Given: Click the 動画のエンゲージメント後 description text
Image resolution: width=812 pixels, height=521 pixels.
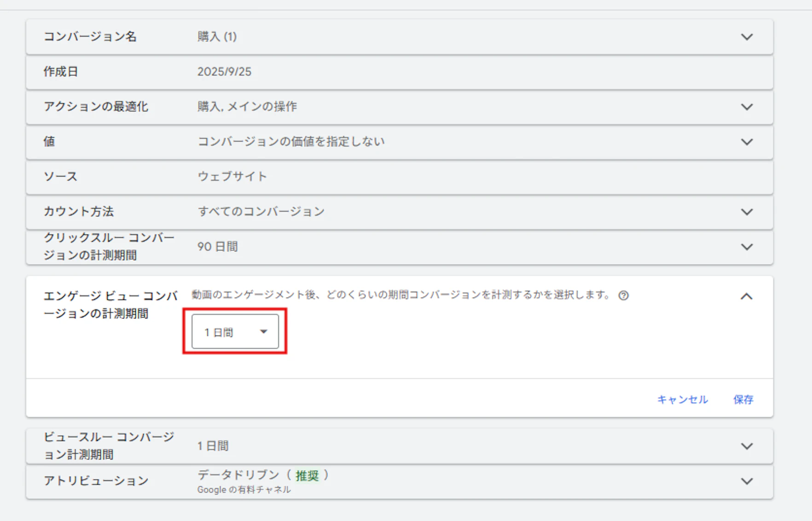Looking at the screenshot, I should coord(401,295).
